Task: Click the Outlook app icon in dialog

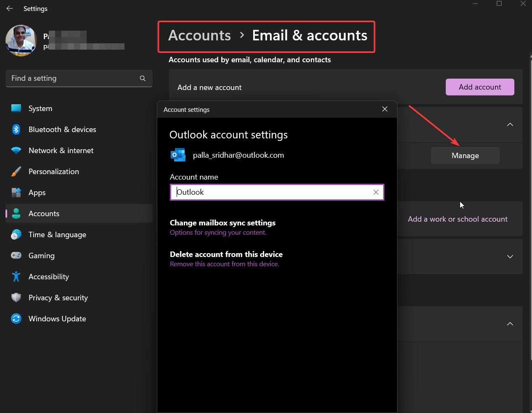Action: point(178,155)
